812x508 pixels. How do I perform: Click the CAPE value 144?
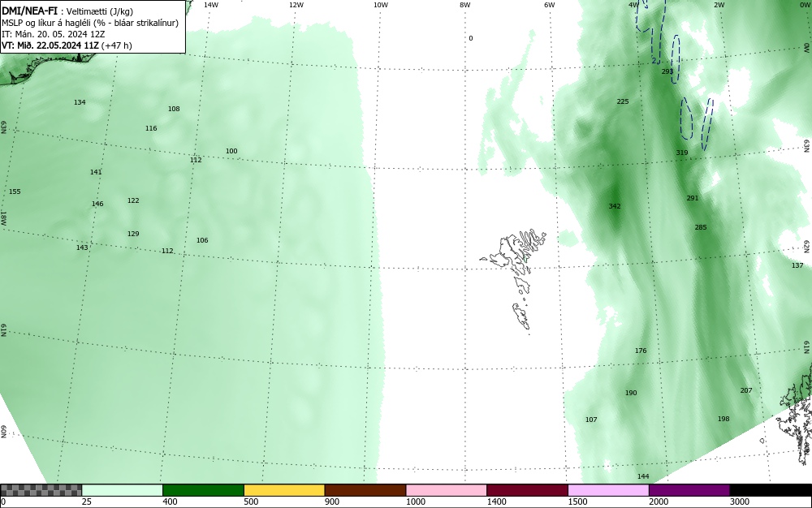point(642,476)
